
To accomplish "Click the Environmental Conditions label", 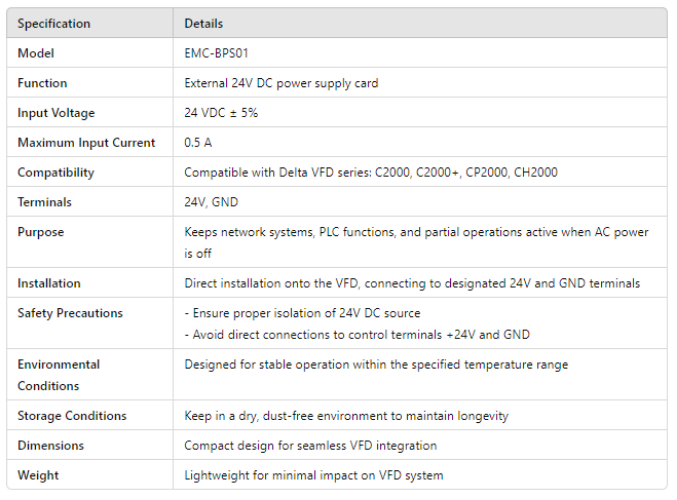I will pos(58,375).
